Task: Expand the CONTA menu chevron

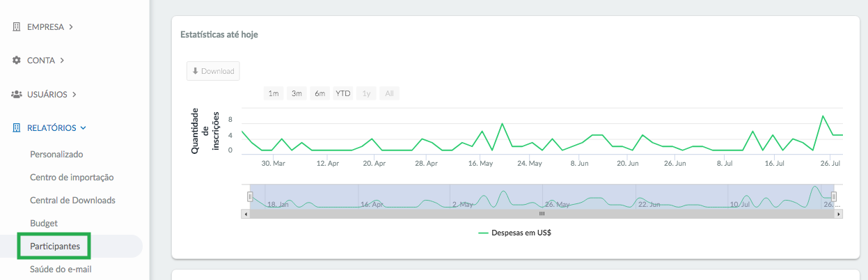Action: (x=62, y=61)
